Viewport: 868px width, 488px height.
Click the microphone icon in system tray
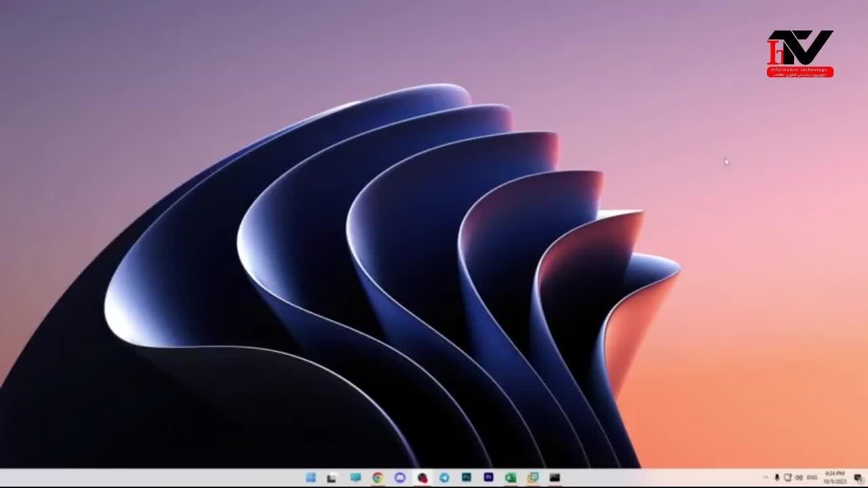pos(777,478)
